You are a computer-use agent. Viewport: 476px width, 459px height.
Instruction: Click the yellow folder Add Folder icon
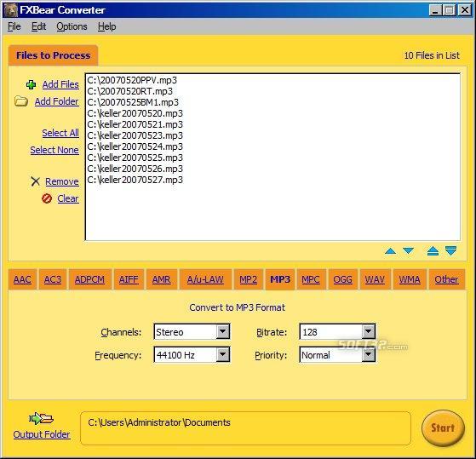[x=21, y=101]
